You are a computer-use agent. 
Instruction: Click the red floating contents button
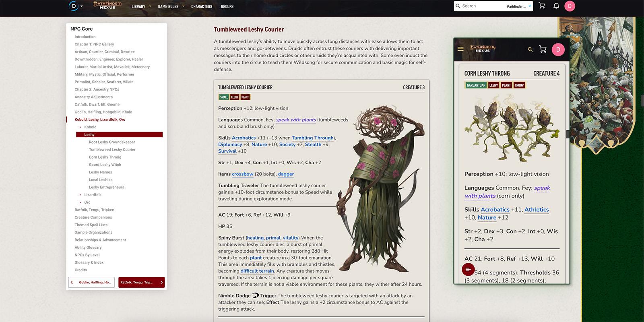(468, 269)
